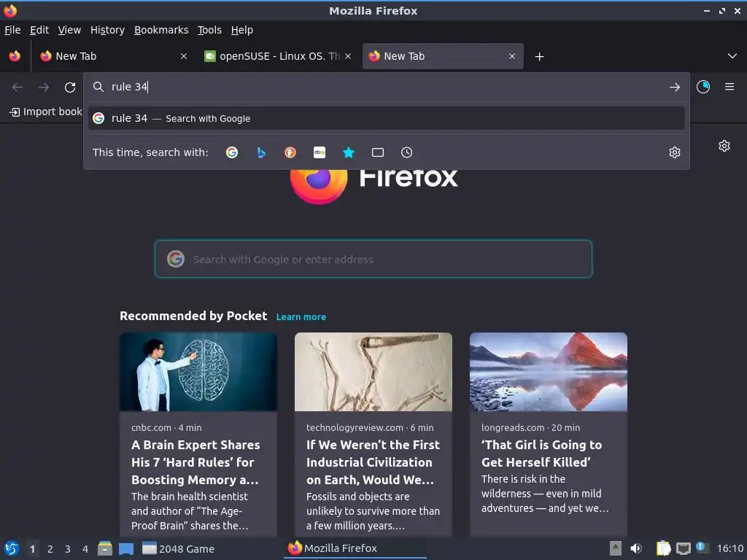Open the brain scientist article thumbnail
Image resolution: width=747 pixels, height=560 pixels.
(198, 371)
